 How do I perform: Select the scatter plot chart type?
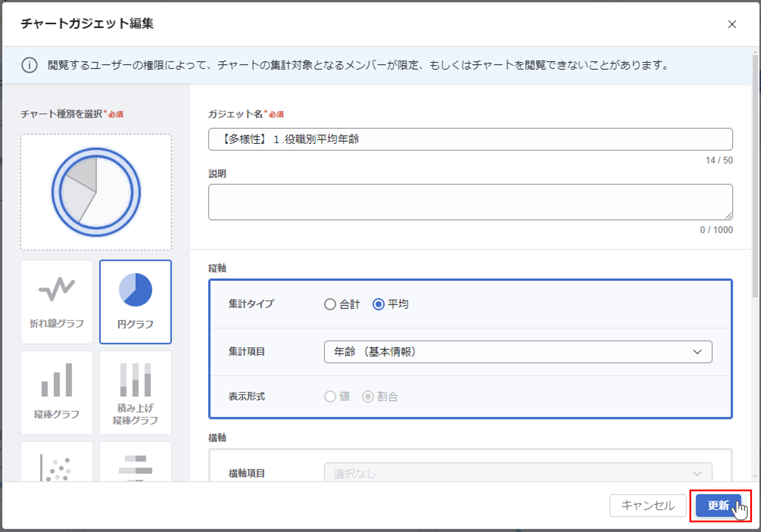(57, 464)
